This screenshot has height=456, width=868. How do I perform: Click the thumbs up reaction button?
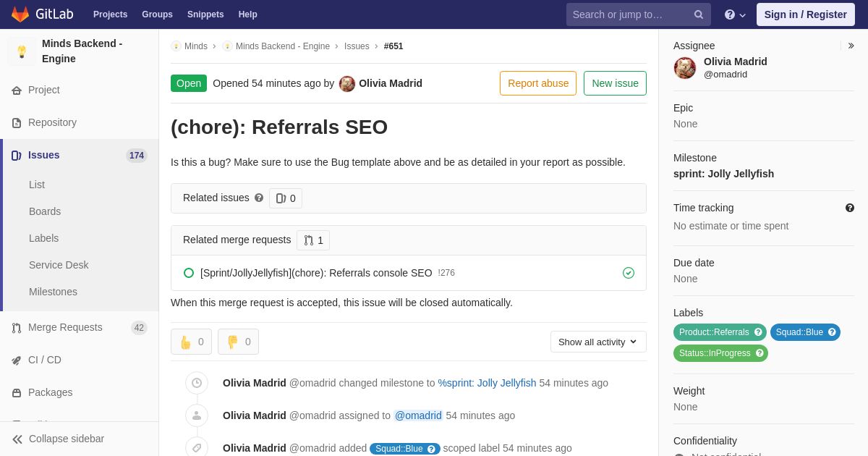click(x=191, y=342)
